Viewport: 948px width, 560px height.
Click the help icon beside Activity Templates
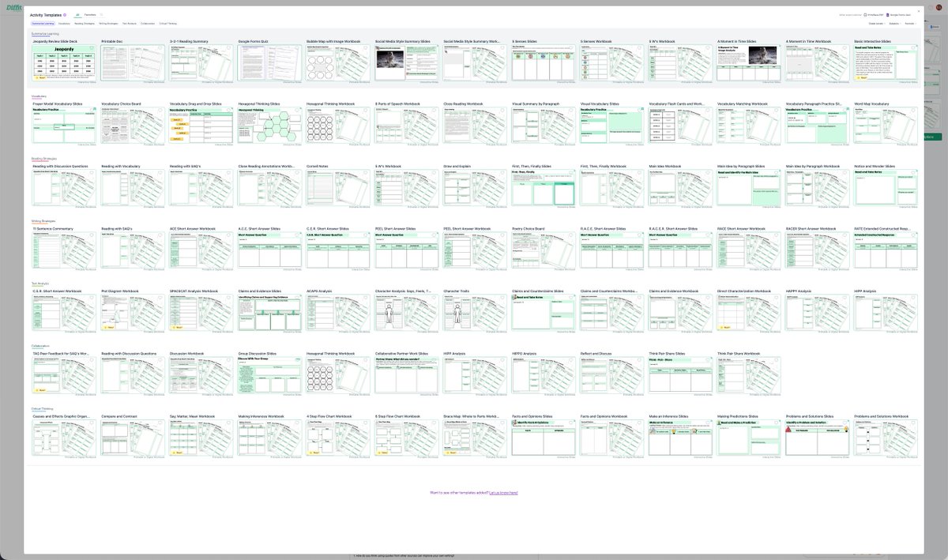pyautogui.click(x=65, y=15)
